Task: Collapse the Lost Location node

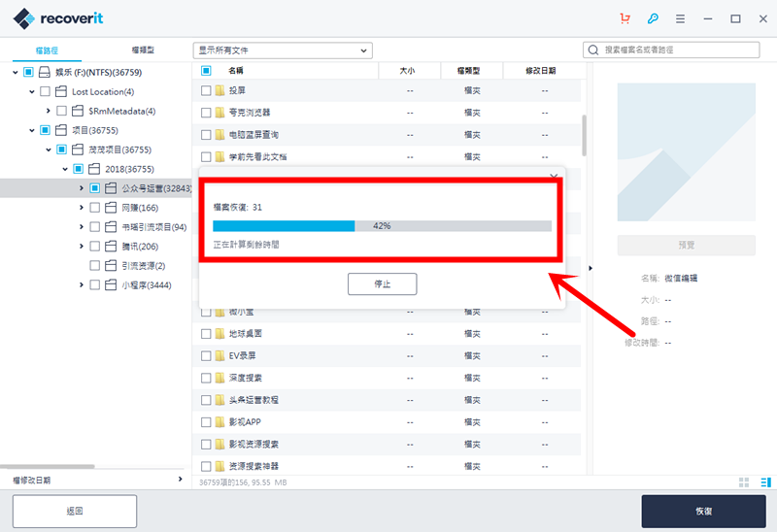Action: point(32,91)
